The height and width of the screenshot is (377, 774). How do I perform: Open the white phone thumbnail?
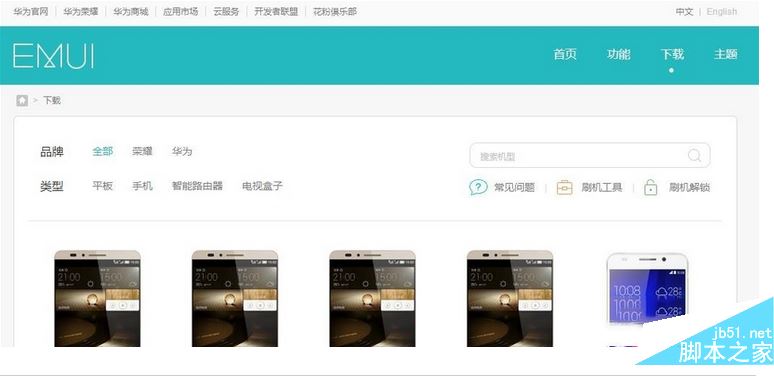[x=648, y=299]
